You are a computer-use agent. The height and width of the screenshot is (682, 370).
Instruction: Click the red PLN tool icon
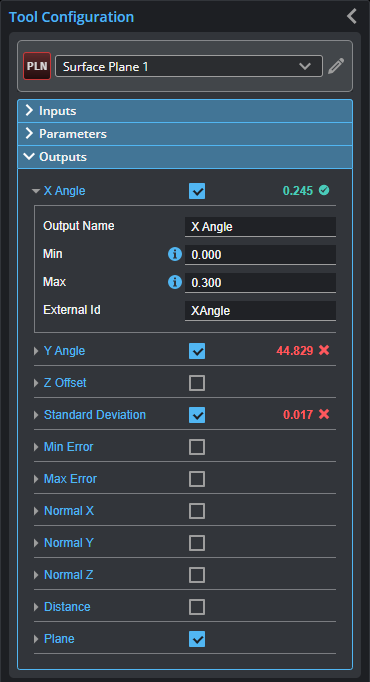pos(37,66)
